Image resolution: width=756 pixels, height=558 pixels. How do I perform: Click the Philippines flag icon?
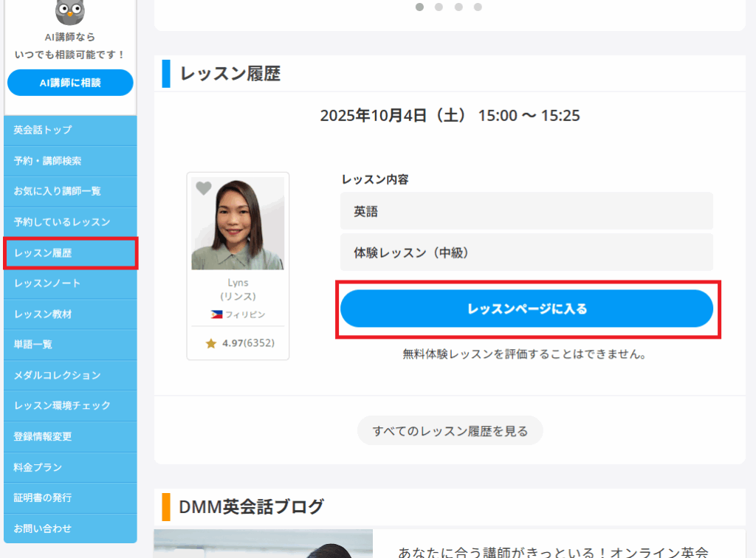[216, 314]
